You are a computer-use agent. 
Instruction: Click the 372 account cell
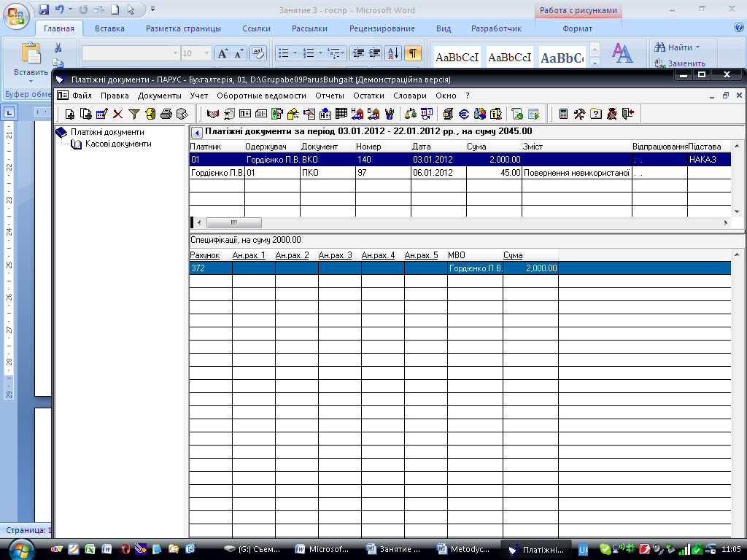coord(211,268)
